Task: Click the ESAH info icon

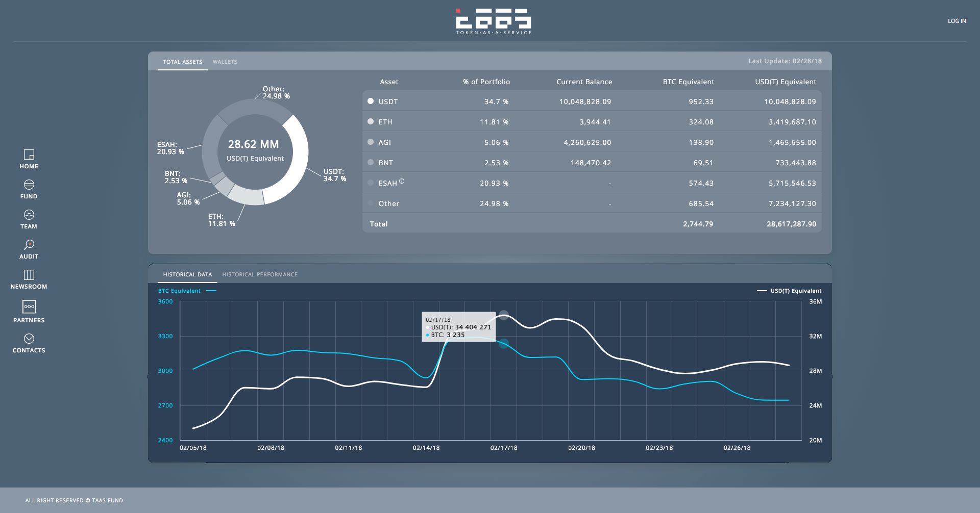Action: point(402,181)
